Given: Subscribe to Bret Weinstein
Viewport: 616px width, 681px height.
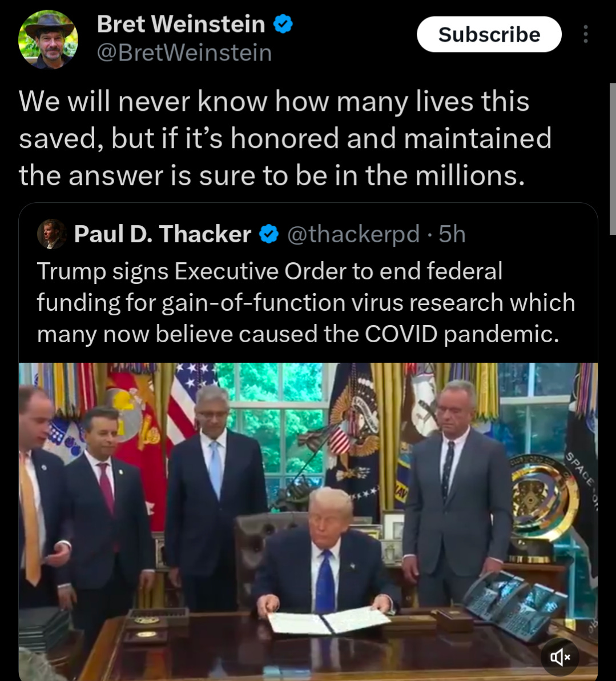Looking at the screenshot, I should pos(489,34).
